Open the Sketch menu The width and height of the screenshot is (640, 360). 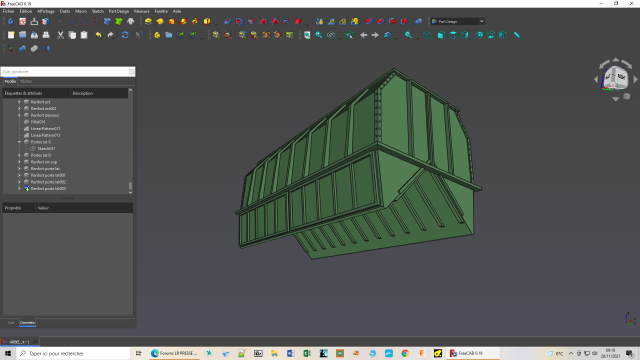(98, 11)
